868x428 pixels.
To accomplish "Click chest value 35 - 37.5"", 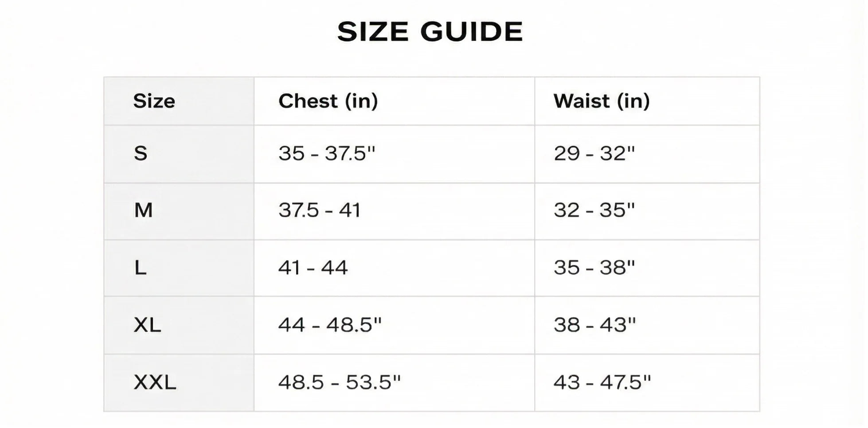I will pos(327,153).
